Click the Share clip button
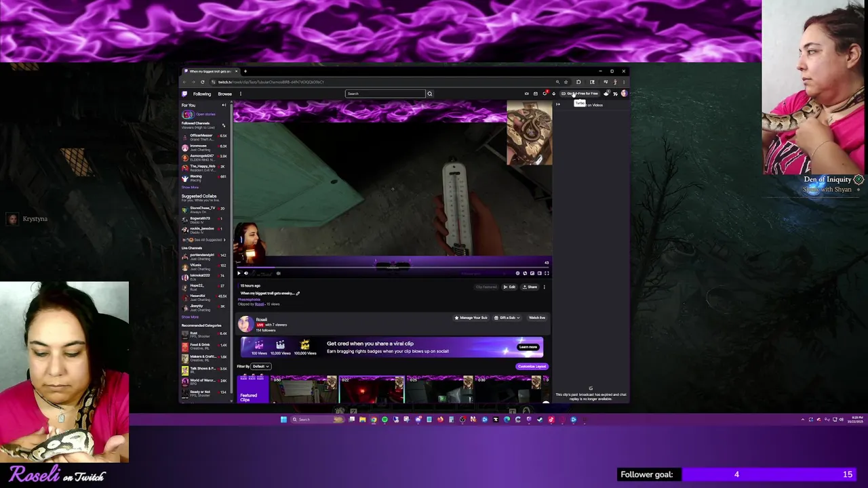The height and width of the screenshot is (488, 868). (530, 287)
